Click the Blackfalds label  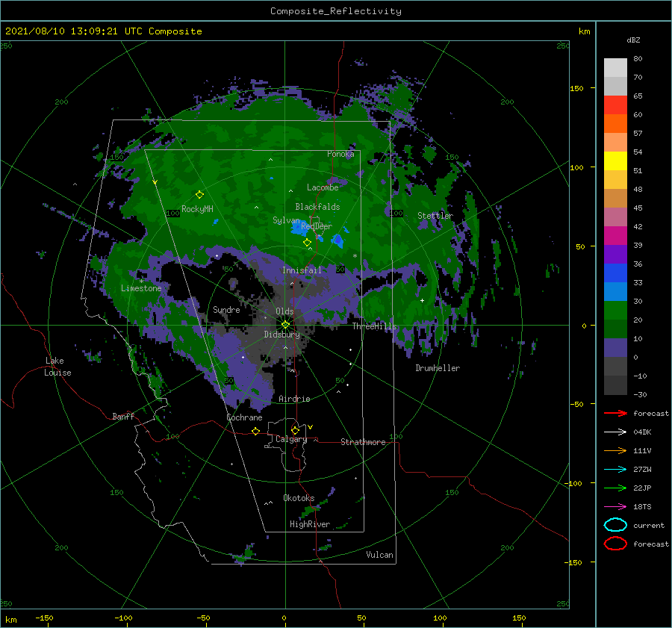pos(317,207)
